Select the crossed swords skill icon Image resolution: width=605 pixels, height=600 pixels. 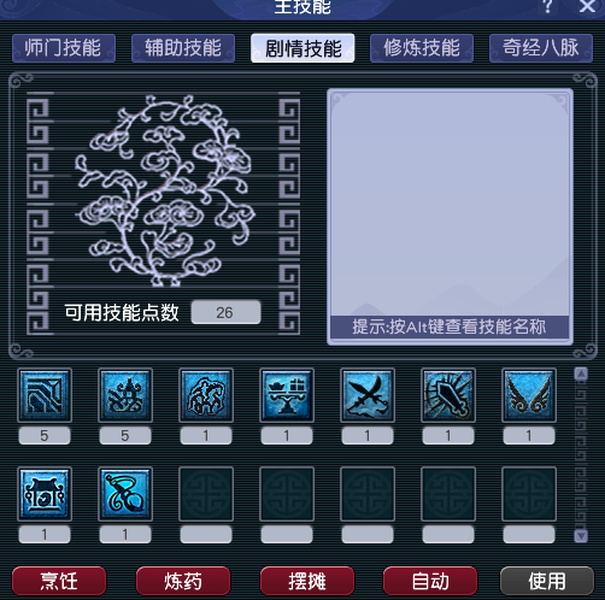(x=367, y=395)
